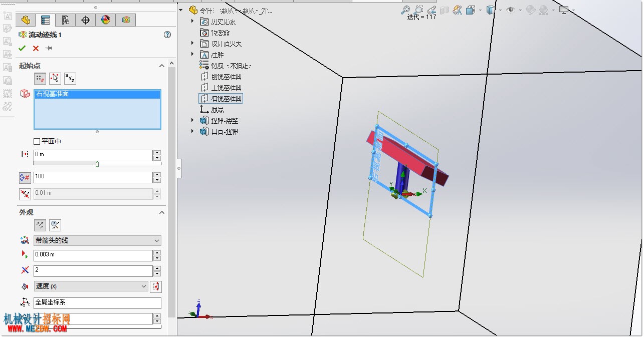The height and width of the screenshot is (338, 644).
Task: Switch to the ConfigurationManager tab
Action: (66, 20)
